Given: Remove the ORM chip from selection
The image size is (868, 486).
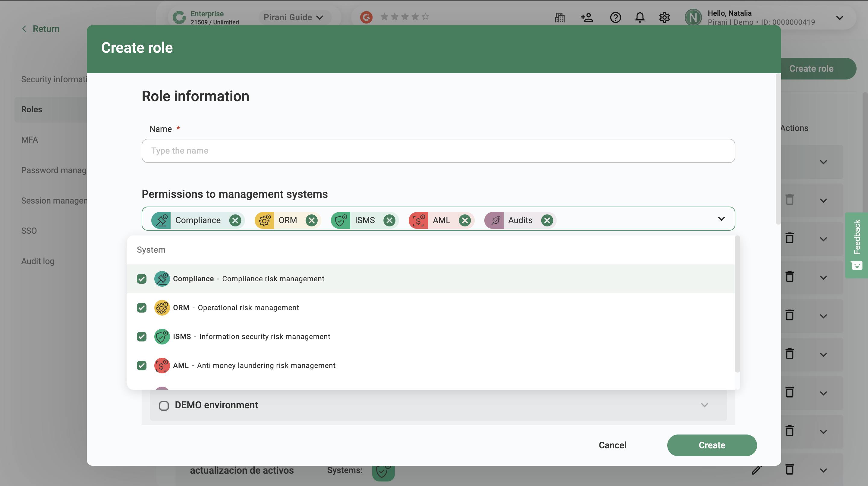Looking at the screenshot, I should pyautogui.click(x=311, y=220).
